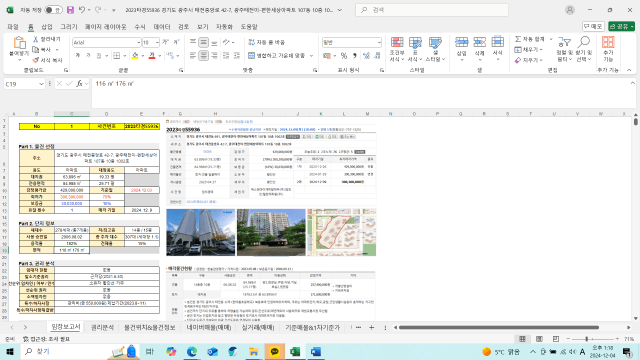Viewport: 640px width, 360px height.
Task: Open the 데이터 (Data) ribbon tab
Action: pos(162,27)
